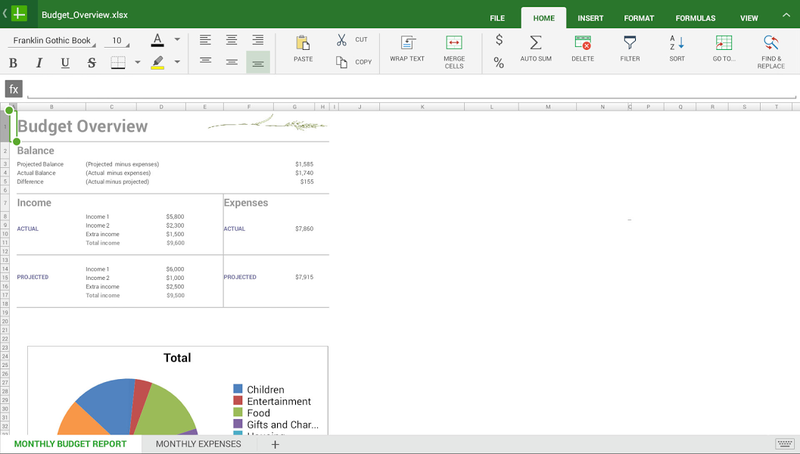Switch to the Insert tab

click(x=590, y=18)
